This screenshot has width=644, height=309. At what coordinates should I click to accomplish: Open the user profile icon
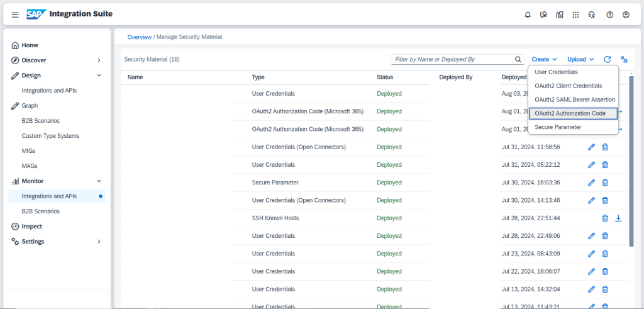626,14
